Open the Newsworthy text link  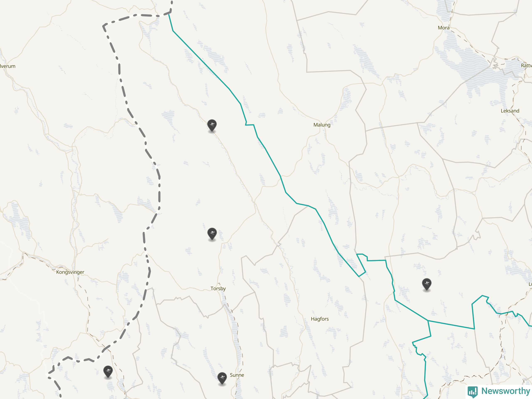(506, 391)
